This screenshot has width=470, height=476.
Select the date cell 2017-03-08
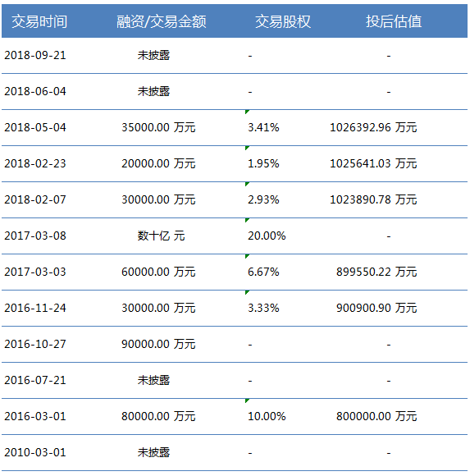[35, 236]
